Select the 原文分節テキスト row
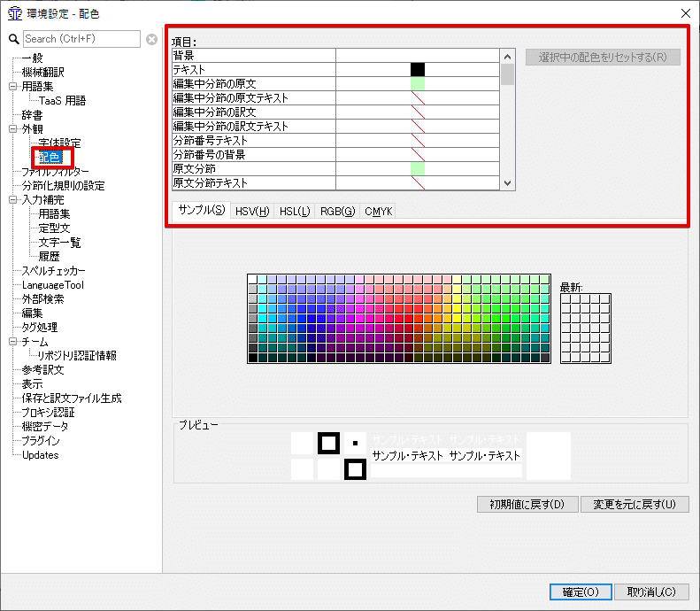700x611 pixels. click(x=335, y=183)
